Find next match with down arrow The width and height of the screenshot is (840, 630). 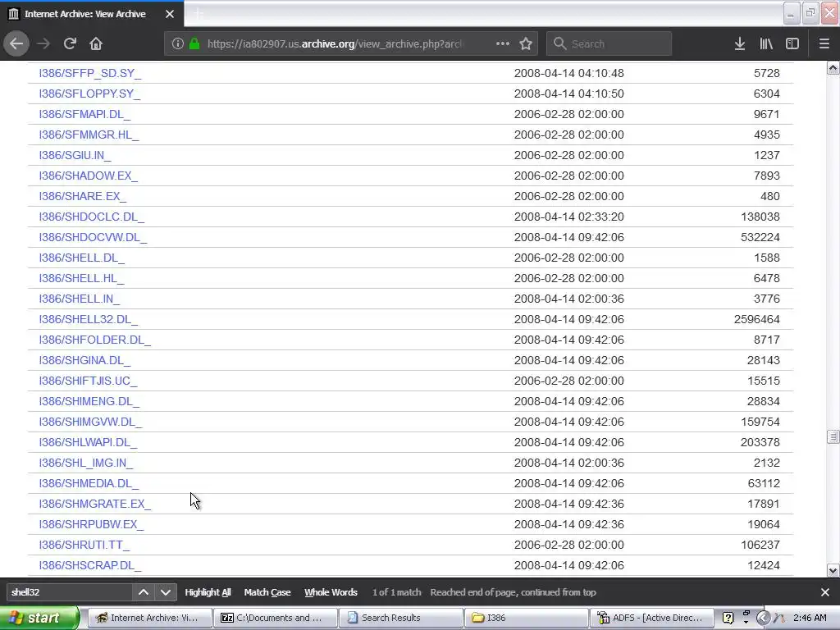point(166,592)
